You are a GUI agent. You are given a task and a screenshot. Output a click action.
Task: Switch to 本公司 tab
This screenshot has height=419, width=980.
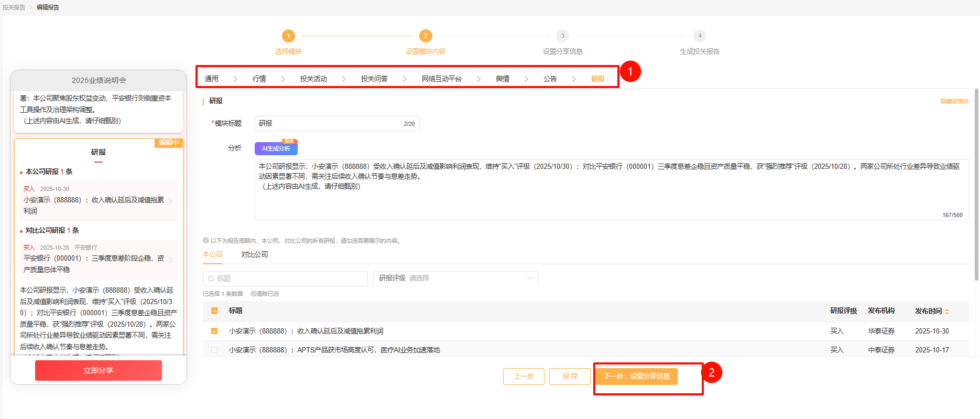point(213,254)
